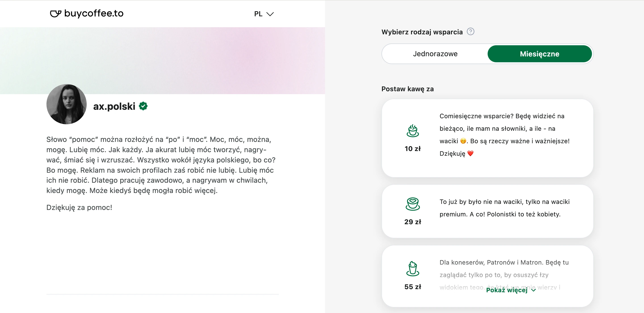Click the ax.polski profile name heading
The width and height of the screenshot is (644, 313).
pyautogui.click(x=114, y=106)
